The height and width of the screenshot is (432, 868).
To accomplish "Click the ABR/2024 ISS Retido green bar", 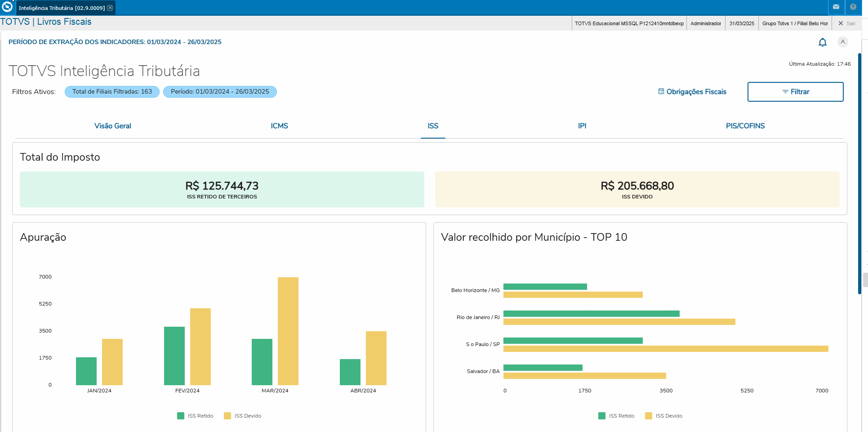I will [350, 372].
